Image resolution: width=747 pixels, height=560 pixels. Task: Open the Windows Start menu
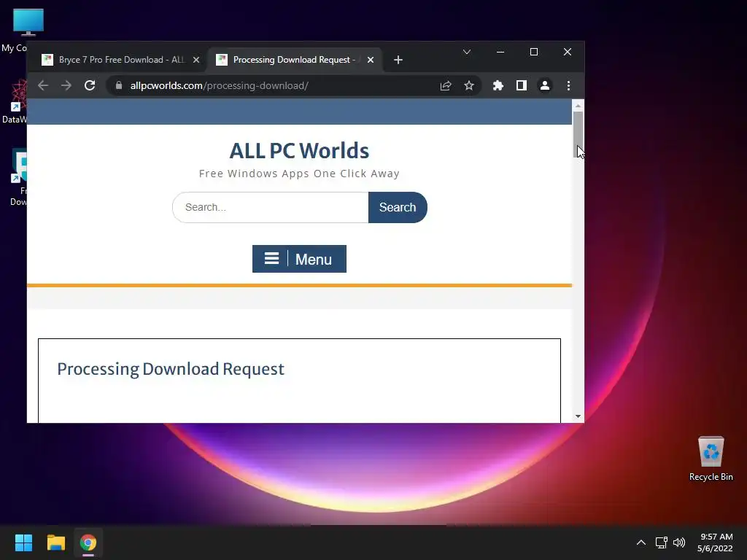pos(23,542)
